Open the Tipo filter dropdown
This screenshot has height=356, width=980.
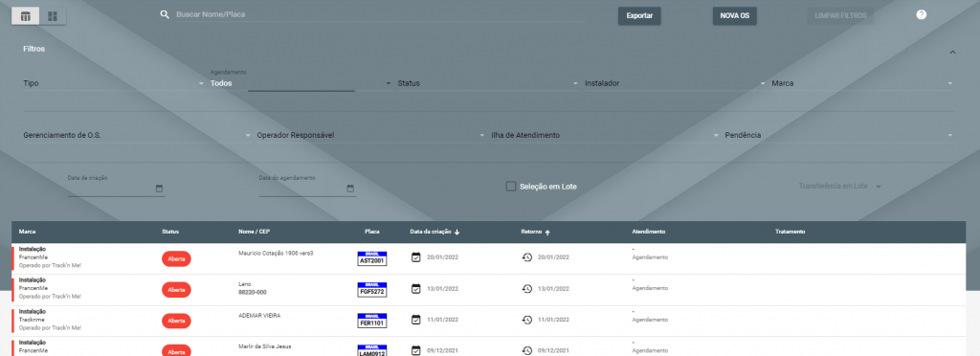(114, 83)
